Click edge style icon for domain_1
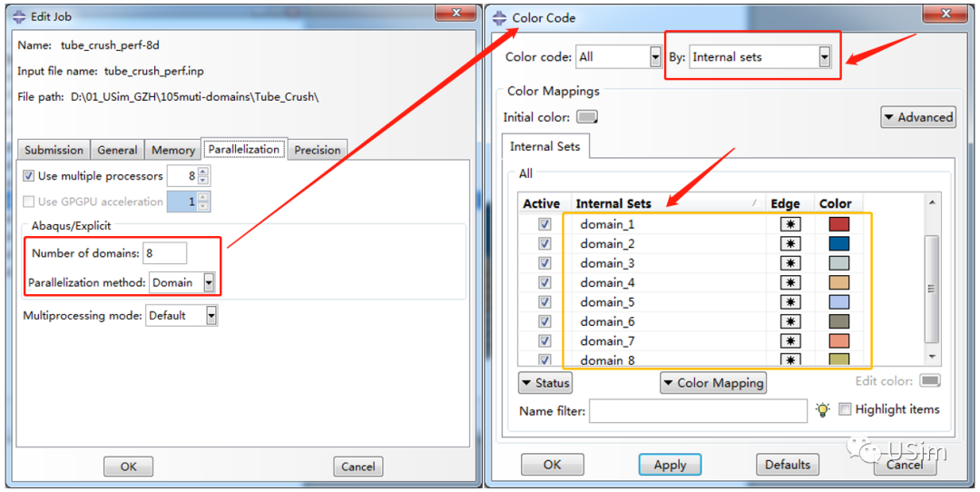This screenshot has width=980, height=492. pyautogui.click(x=790, y=224)
